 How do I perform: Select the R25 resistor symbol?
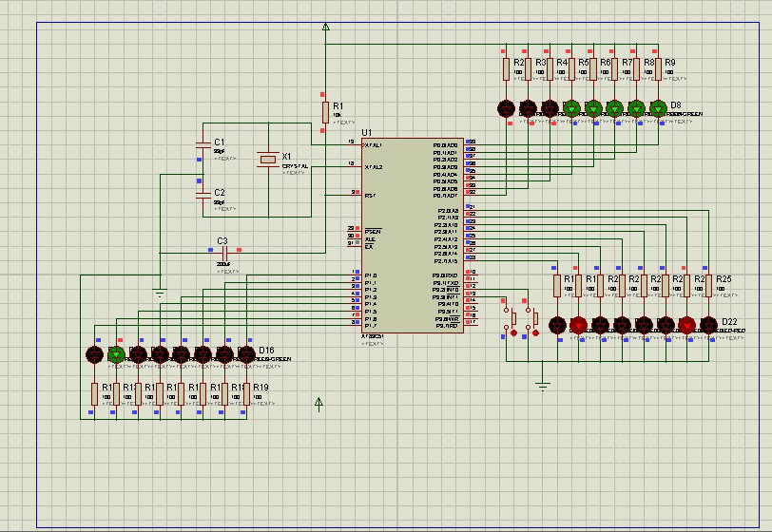click(708, 285)
